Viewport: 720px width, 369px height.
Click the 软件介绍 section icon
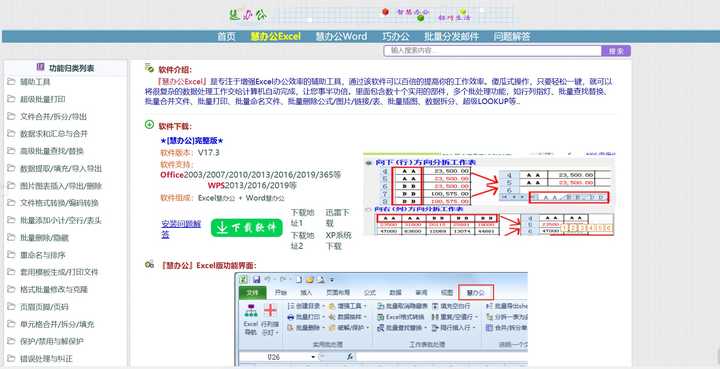(149, 68)
